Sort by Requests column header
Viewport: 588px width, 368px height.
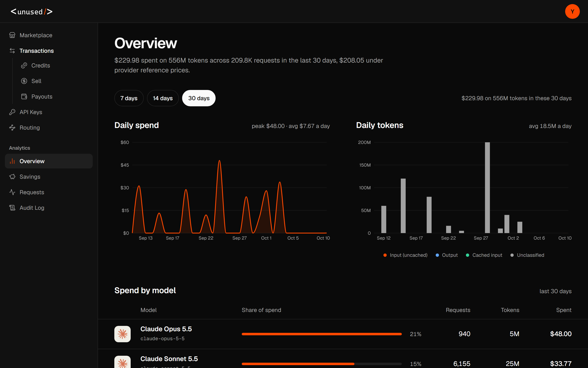click(x=458, y=310)
